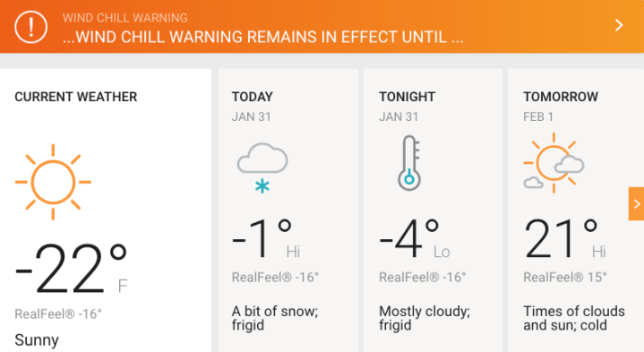Click the 'Mostly cloudy; frigid' description
This screenshot has height=352, width=644.
(x=425, y=318)
